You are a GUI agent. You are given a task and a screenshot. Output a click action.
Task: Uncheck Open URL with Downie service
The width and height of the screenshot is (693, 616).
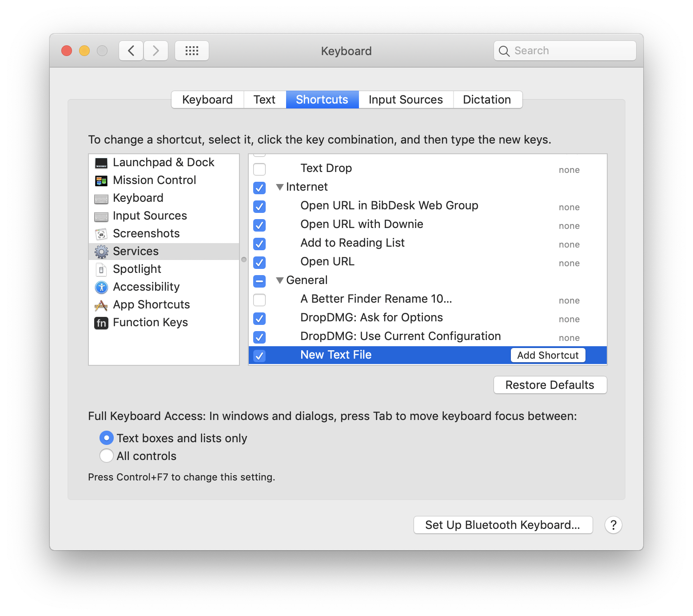point(259,225)
